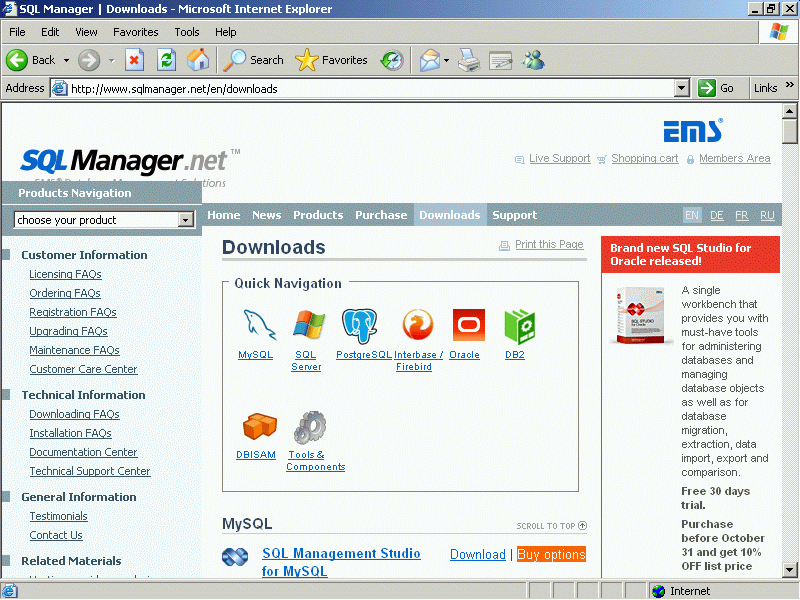The height and width of the screenshot is (600, 800).
Task: Click the EMS logo
Action: (x=693, y=131)
